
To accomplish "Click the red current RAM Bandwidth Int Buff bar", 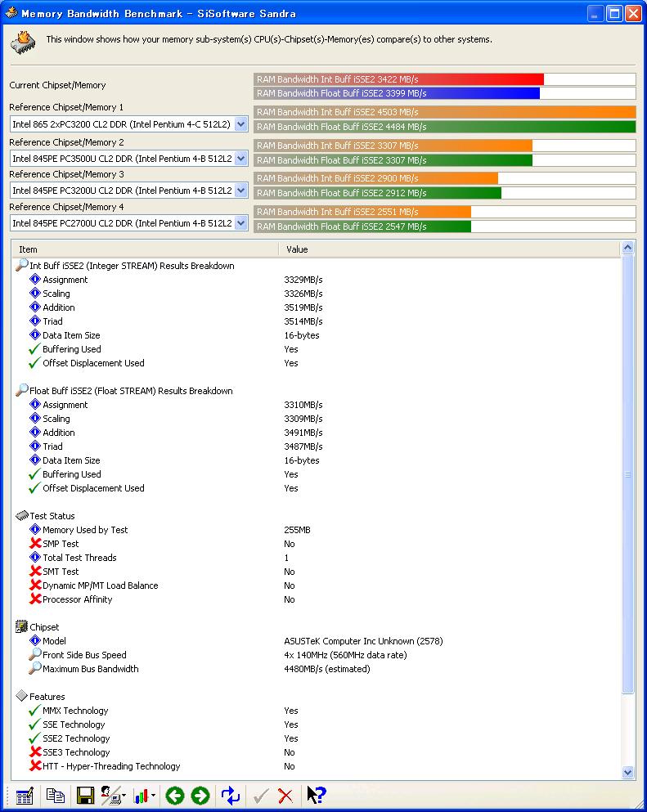I will coord(399,79).
